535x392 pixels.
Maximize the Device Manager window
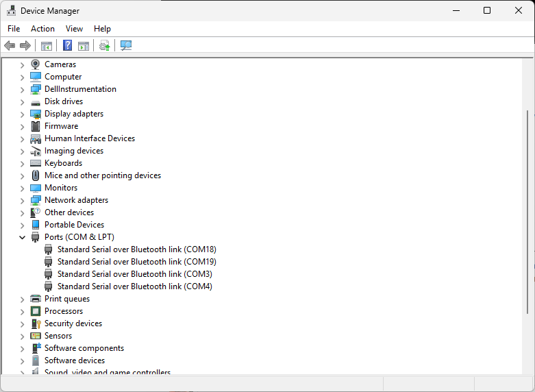[487, 10]
